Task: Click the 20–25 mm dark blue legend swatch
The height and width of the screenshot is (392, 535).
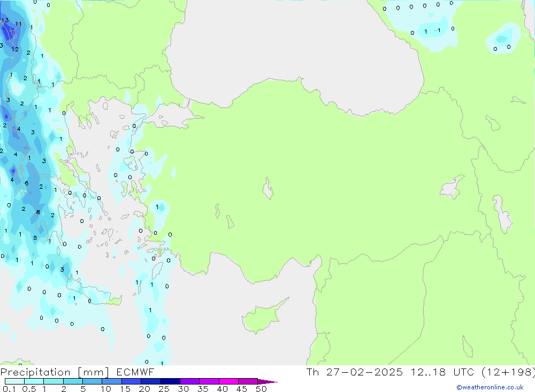Action: pyautogui.click(x=150, y=381)
